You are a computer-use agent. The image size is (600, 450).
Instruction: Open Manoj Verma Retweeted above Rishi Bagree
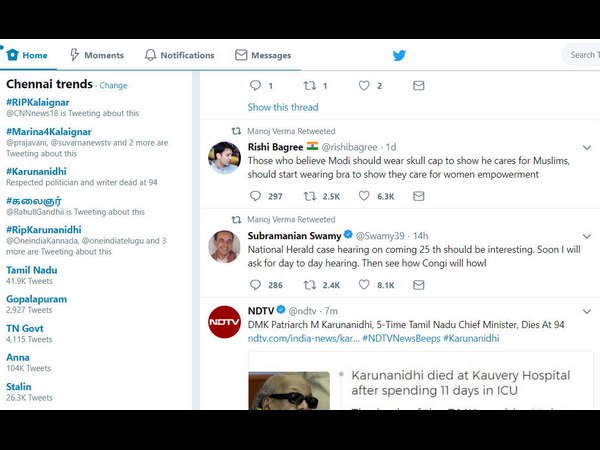pos(291,131)
